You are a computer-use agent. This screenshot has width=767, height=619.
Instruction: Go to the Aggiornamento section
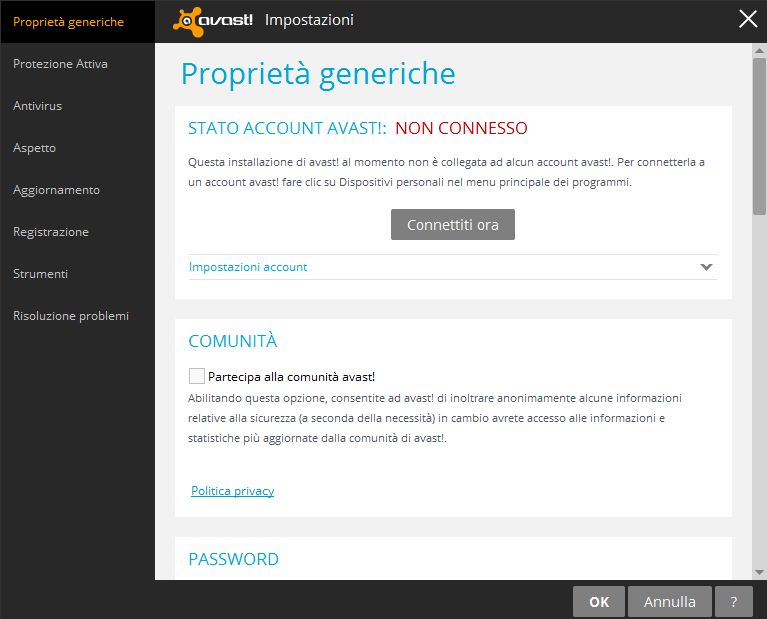click(56, 190)
